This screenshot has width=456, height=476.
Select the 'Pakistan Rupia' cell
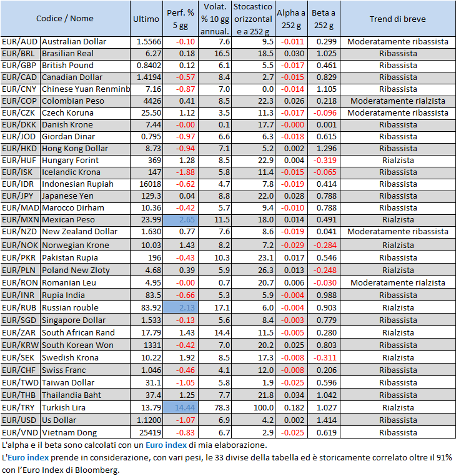click(86, 257)
